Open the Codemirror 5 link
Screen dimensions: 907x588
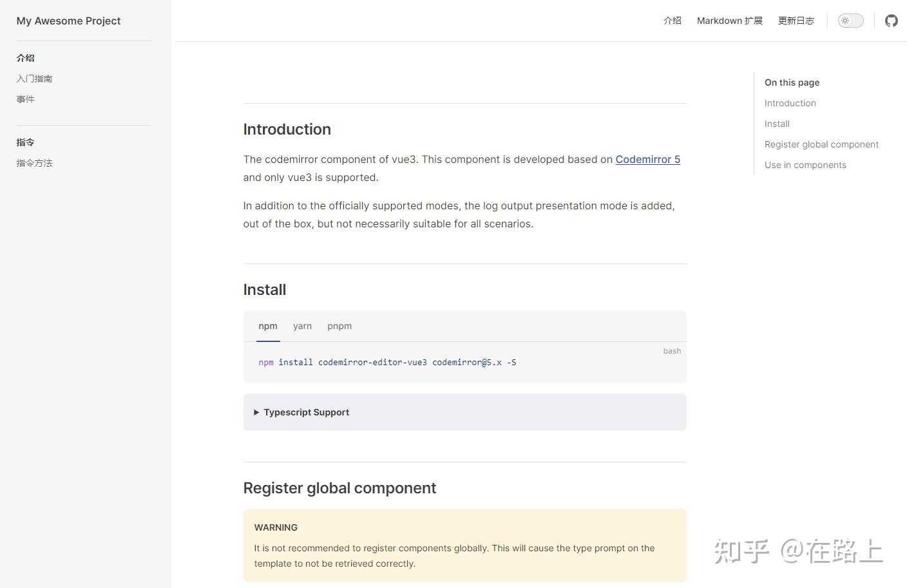(x=647, y=159)
